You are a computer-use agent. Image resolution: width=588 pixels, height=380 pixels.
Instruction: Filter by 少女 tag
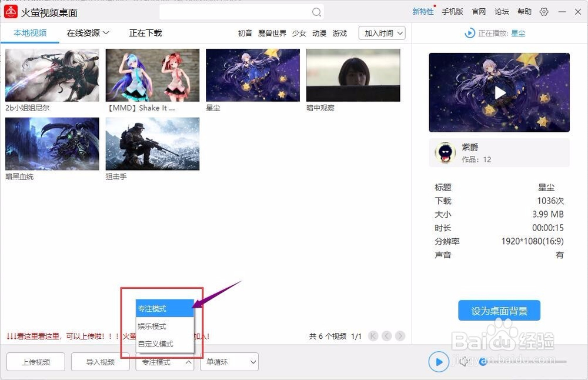[299, 34]
